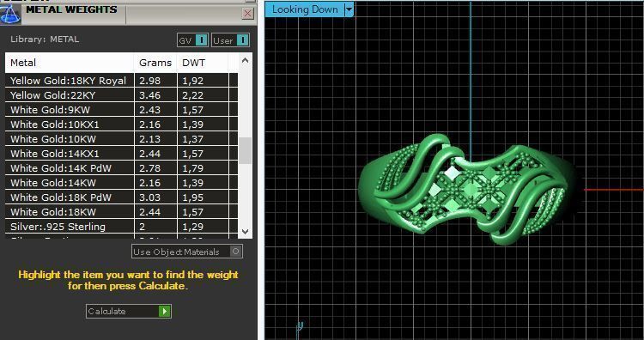This screenshot has height=340, width=644.
Task: Click the 2,22 DWT value
Action: pos(192,95)
